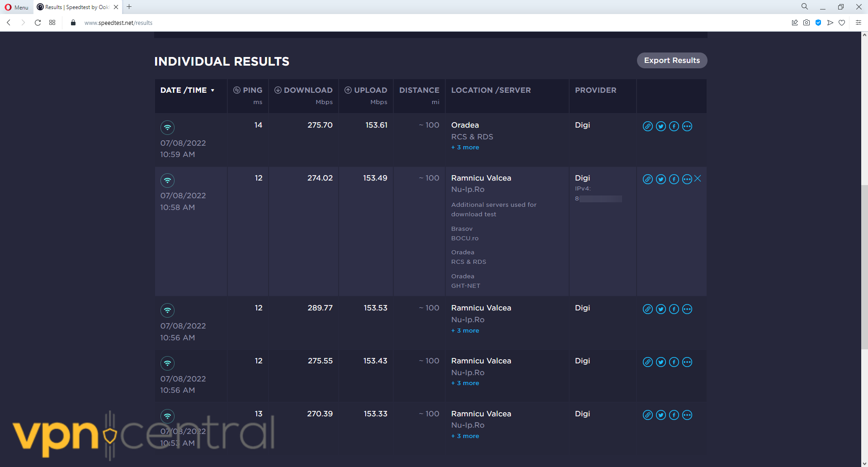The image size is (868, 467).
Task: Click the Opera ad blocker shield icon
Action: tap(818, 23)
